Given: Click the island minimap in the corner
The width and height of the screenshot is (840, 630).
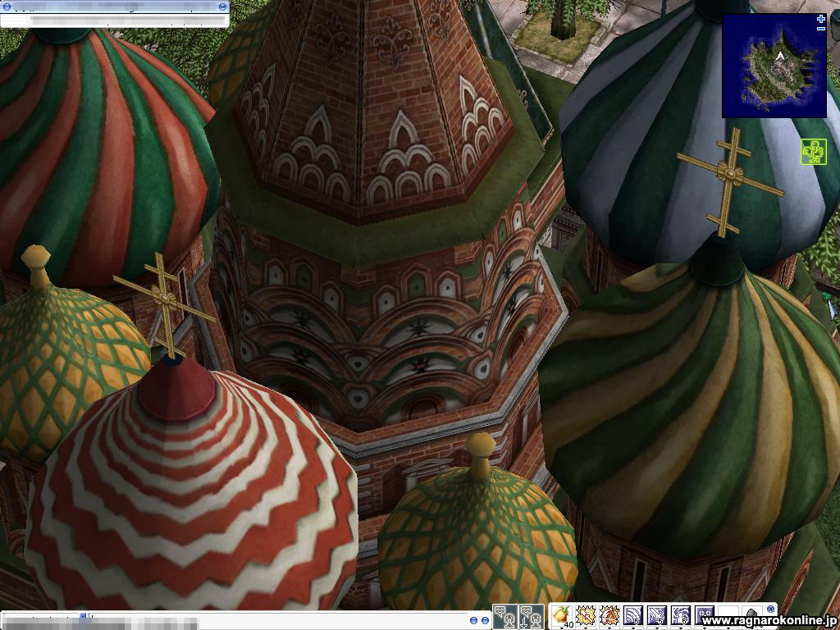Looking at the screenshot, I should (774, 66).
